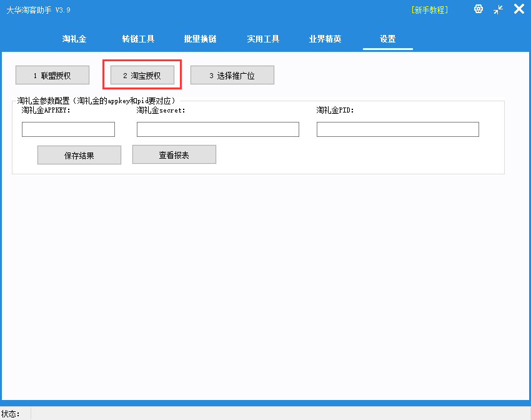Select the 实用工具 tab
This screenshot has width=531, height=420.
[263, 39]
